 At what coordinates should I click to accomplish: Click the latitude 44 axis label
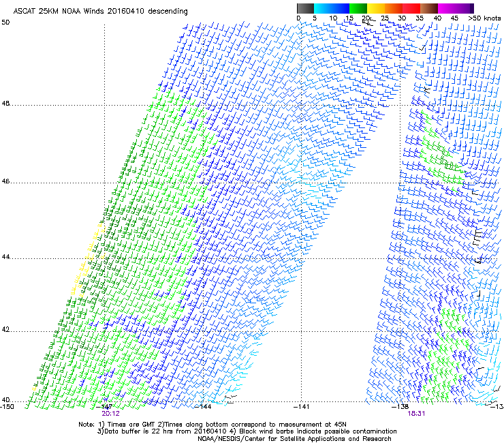[5, 257]
